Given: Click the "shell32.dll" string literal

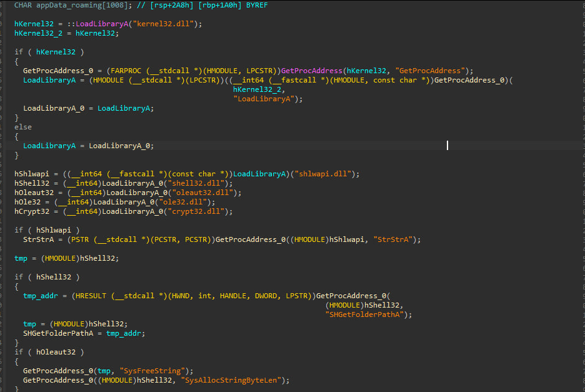Looking at the screenshot, I should tap(196, 183).
